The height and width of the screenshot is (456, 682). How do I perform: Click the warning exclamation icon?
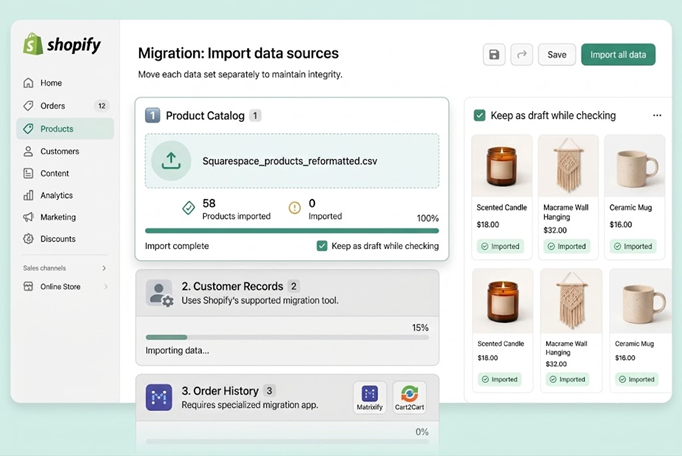click(294, 208)
